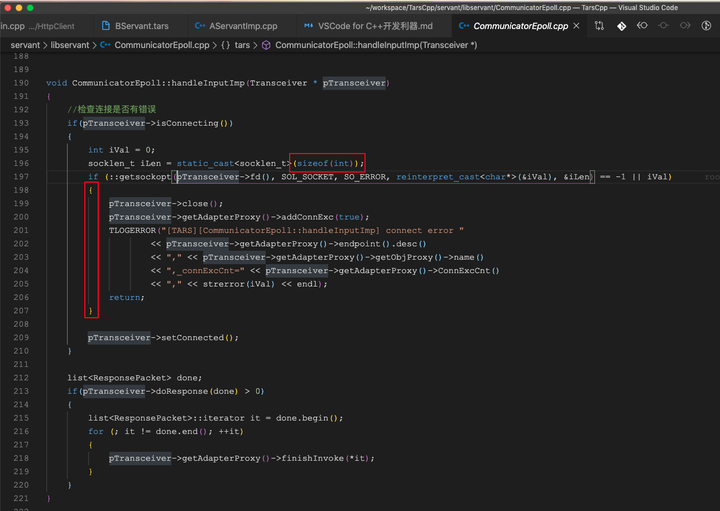Image resolution: width=720 pixels, height=511 pixels.
Task: Click the rightmost circular toolbar icon
Action: pyautogui.click(x=706, y=26)
